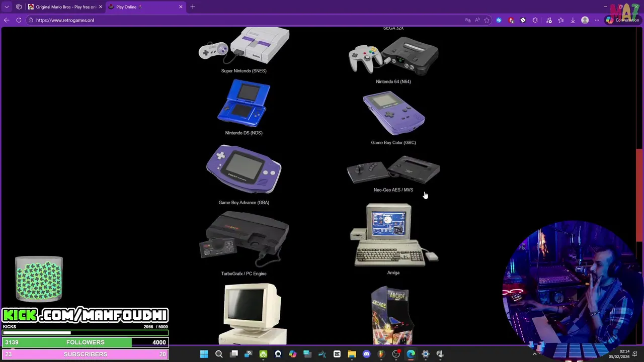Open the Amiga computer image
The image size is (644, 362).
coord(393,235)
